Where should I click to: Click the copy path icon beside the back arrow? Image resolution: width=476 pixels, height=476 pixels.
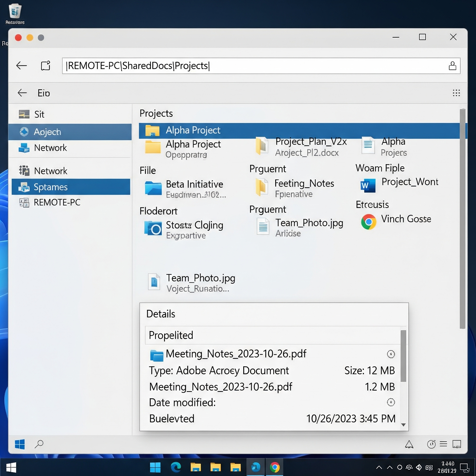pyautogui.click(x=46, y=66)
